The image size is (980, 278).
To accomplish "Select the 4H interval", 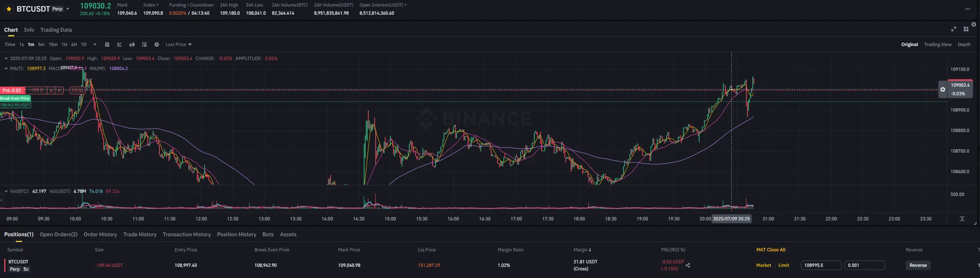I will click(74, 44).
